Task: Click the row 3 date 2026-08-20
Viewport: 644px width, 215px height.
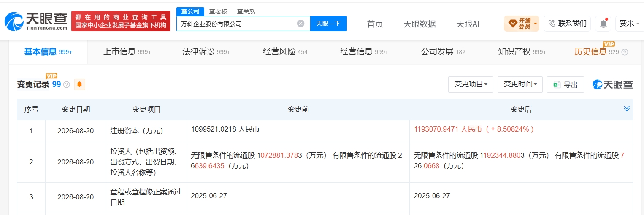Action: pyautogui.click(x=76, y=197)
